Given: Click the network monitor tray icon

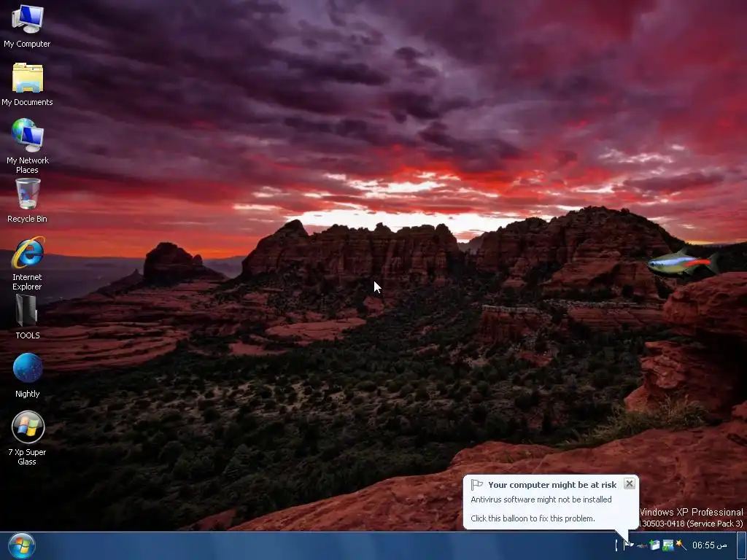Looking at the screenshot, I should tap(668, 545).
